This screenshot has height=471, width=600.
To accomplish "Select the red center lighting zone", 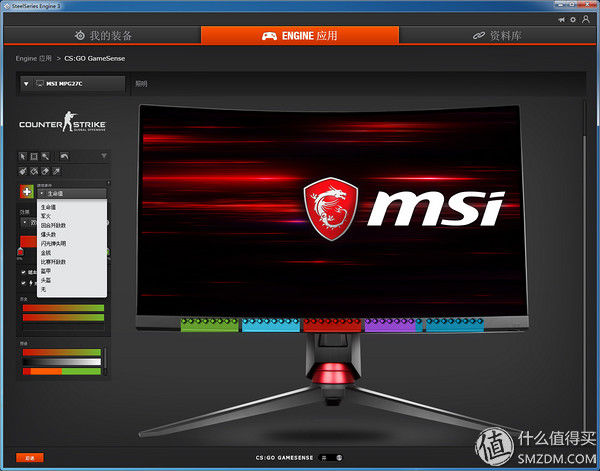I will coord(332,325).
